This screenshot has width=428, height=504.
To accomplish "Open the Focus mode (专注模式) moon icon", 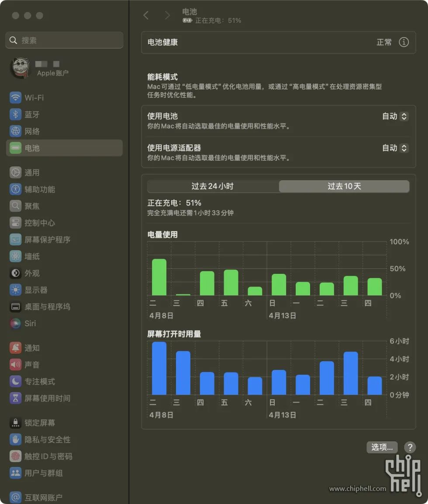I will (x=15, y=382).
